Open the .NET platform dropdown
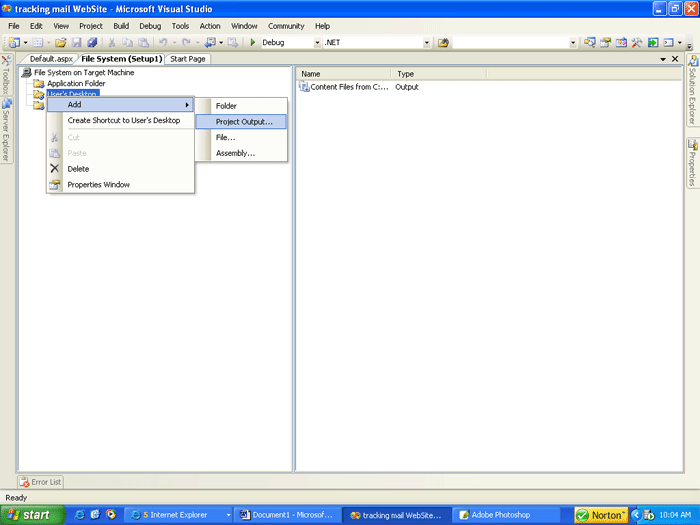Viewport: 700px width, 525px height. (426, 43)
